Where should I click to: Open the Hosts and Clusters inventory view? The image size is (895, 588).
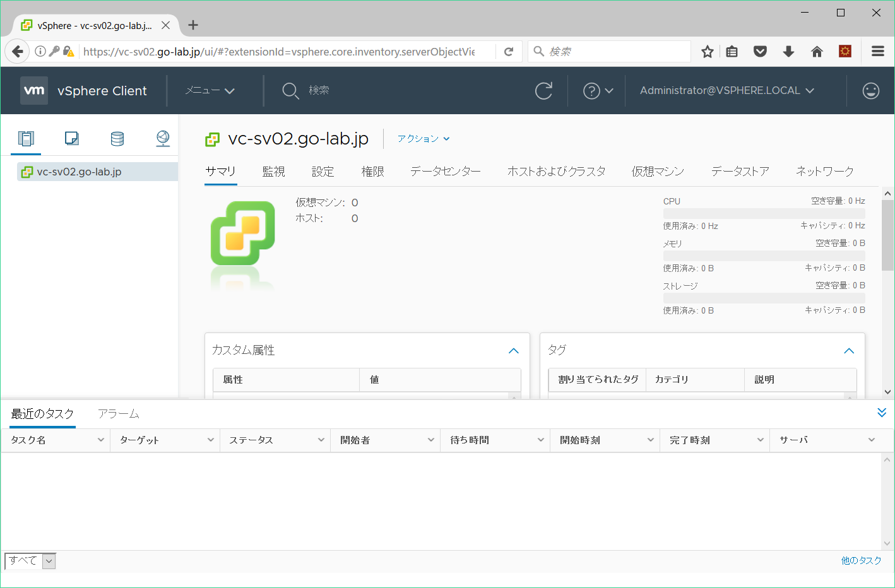(x=26, y=138)
